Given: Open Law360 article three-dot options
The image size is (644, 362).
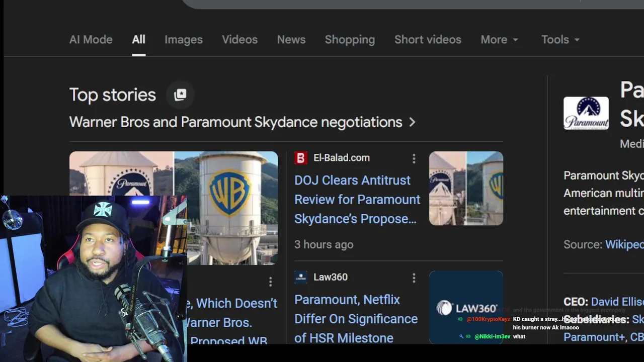Looking at the screenshot, I should 414,278.
